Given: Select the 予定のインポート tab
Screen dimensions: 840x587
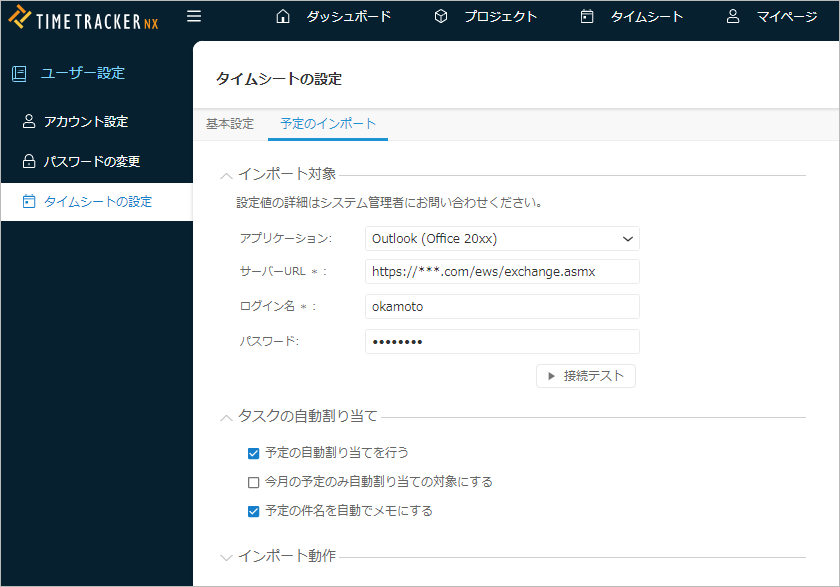Looking at the screenshot, I should [328, 124].
